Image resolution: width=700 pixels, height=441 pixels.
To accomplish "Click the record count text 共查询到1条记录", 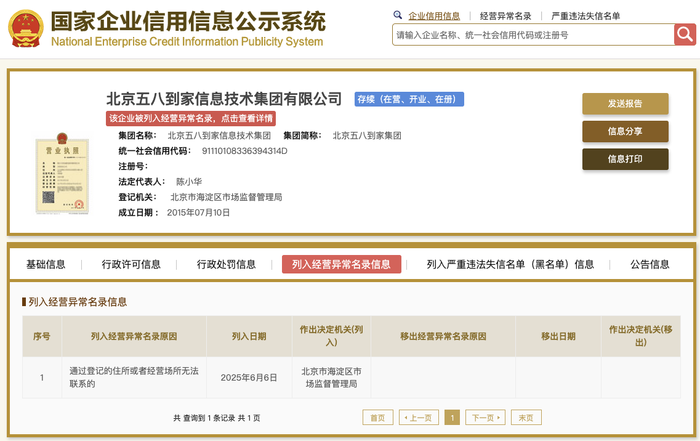I will 204,418.
